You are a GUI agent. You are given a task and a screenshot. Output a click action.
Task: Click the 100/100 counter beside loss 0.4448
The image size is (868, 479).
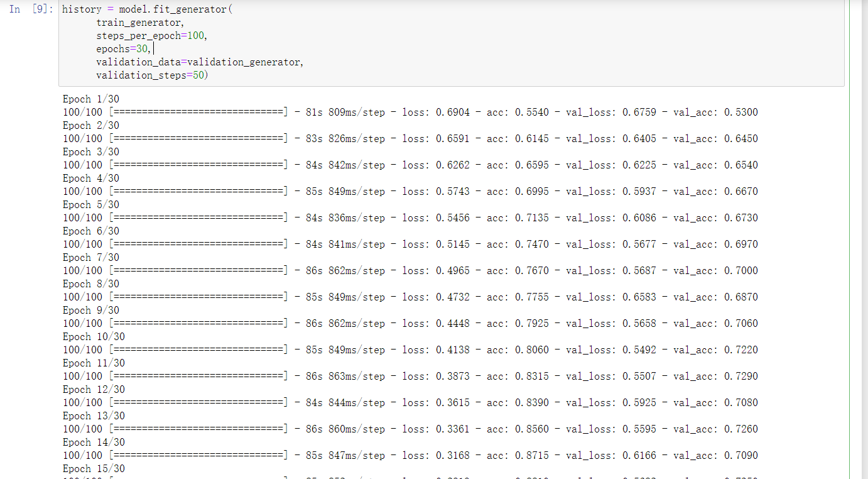(x=82, y=324)
